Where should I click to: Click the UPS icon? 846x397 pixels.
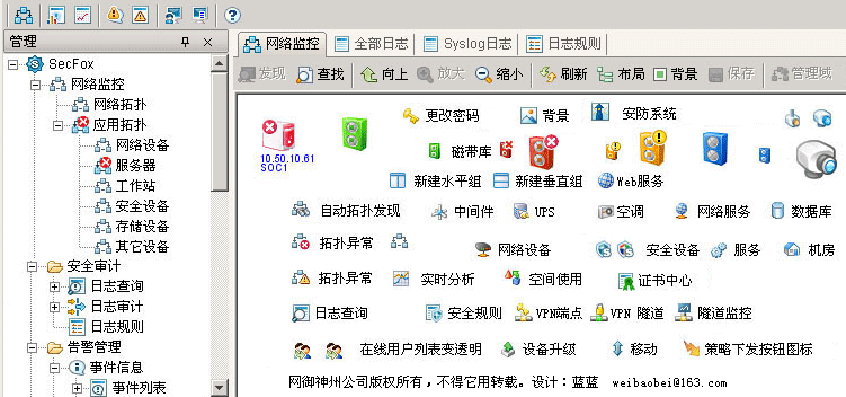[x=522, y=211]
